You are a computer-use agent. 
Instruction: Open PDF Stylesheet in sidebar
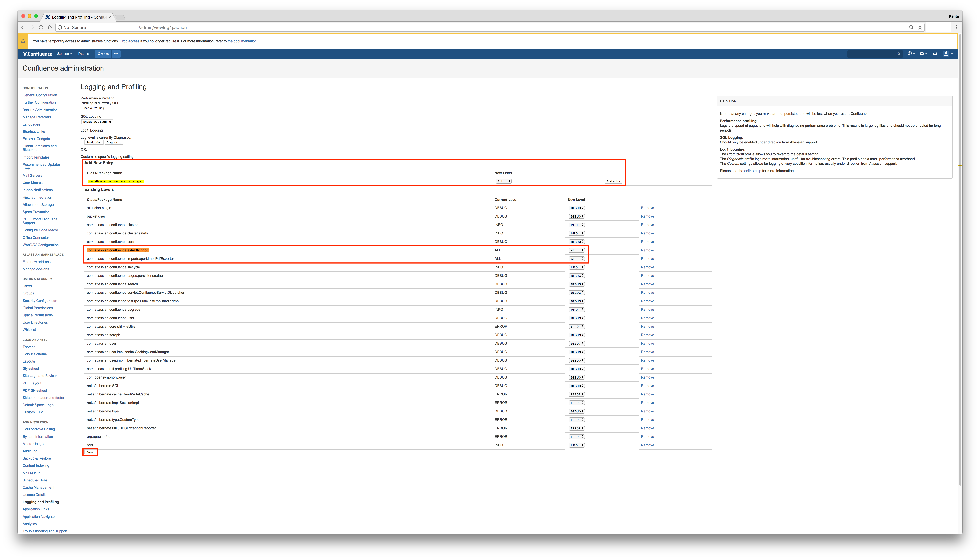click(x=35, y=390)
